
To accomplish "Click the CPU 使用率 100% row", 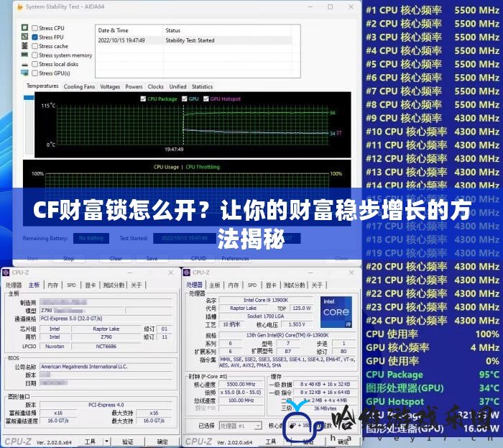I will [433, 334].
